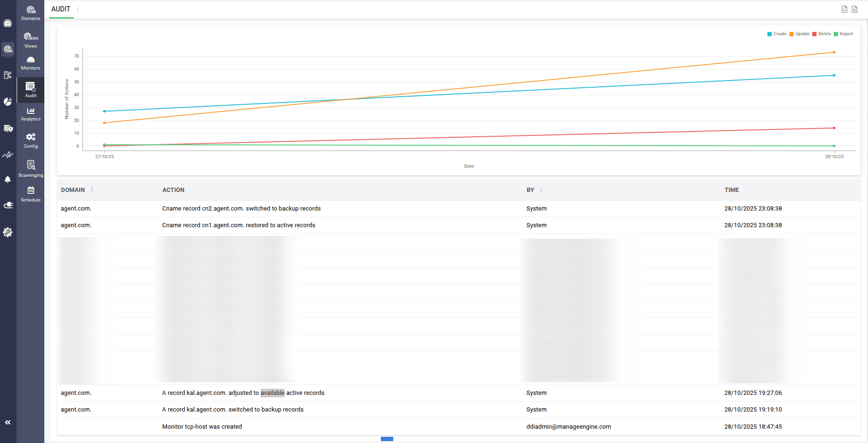Image resolution: width=868 pixels, height=443 pixels.
Task: Export audit report as PDF
Action: [844, 9]
